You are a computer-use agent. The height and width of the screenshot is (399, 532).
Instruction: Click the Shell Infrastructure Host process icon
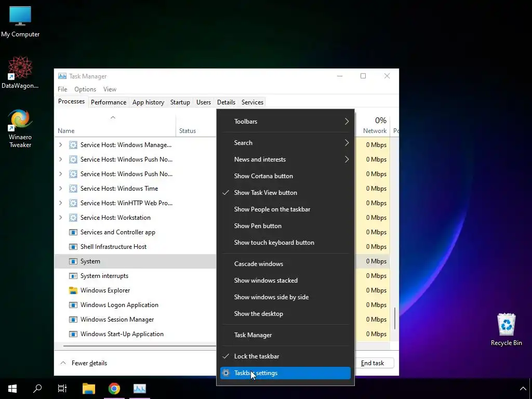coord(73,247)
